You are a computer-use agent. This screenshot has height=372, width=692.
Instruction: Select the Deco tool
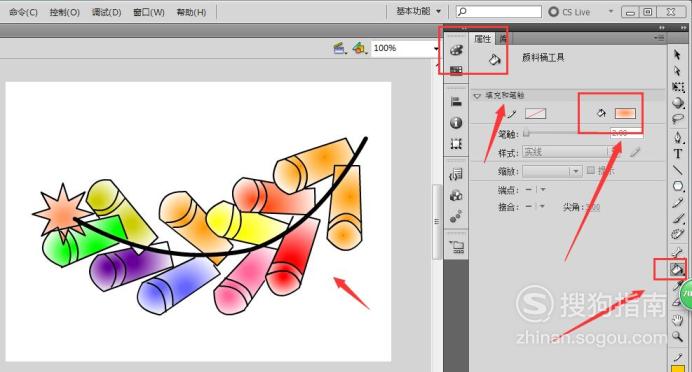pos(677,233)
